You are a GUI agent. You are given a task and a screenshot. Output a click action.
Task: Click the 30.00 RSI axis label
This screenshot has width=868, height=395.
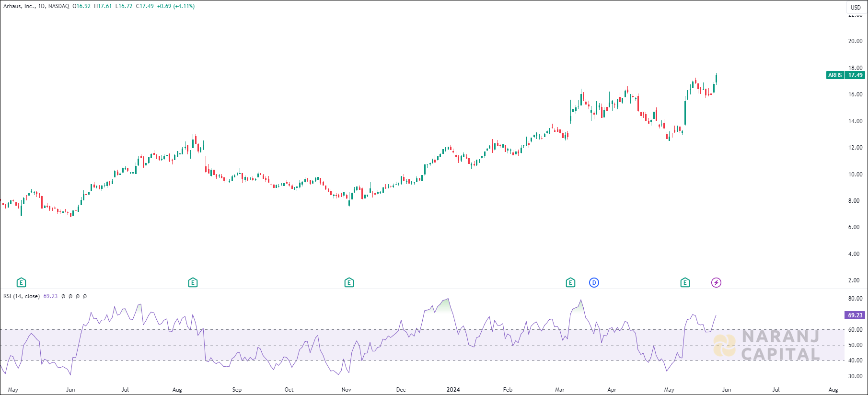point(855,376)
